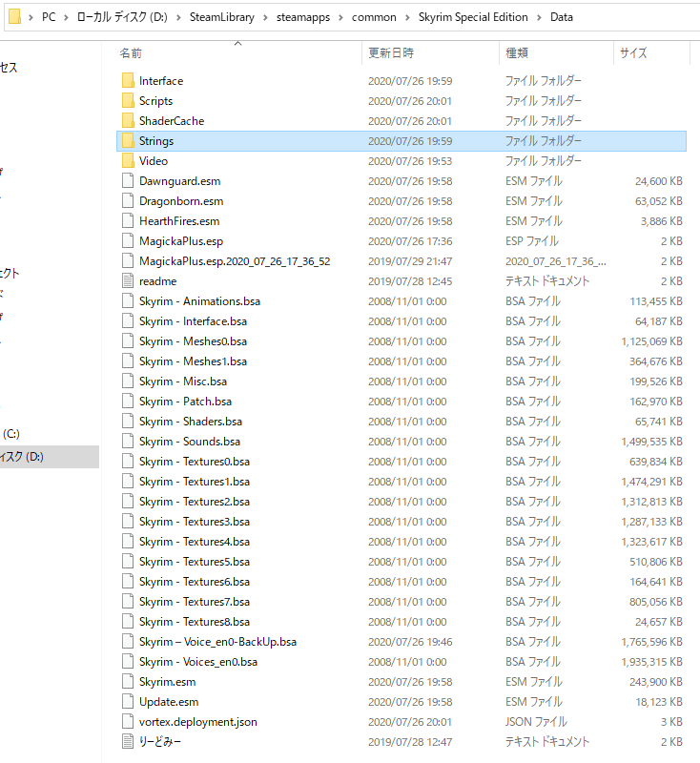Expand the chevron after ローカル ディスク (D:)
700x763 pixels.
click(x=178, y=17)
